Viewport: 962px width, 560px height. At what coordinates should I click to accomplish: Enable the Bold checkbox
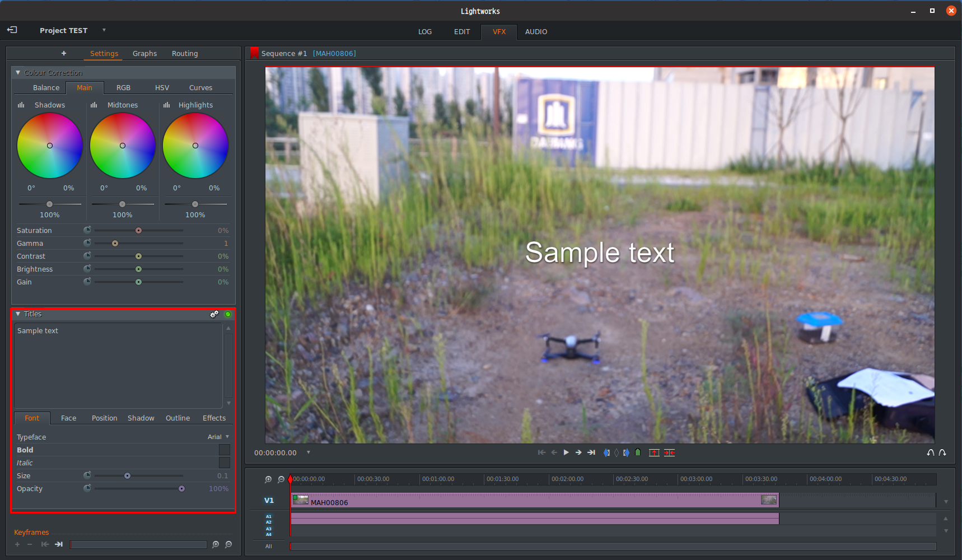point(225,450)
